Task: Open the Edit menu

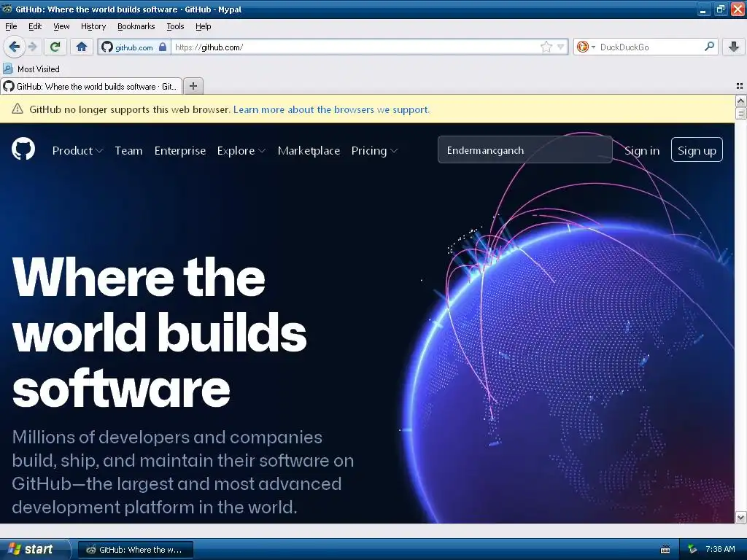Action: 35,27
